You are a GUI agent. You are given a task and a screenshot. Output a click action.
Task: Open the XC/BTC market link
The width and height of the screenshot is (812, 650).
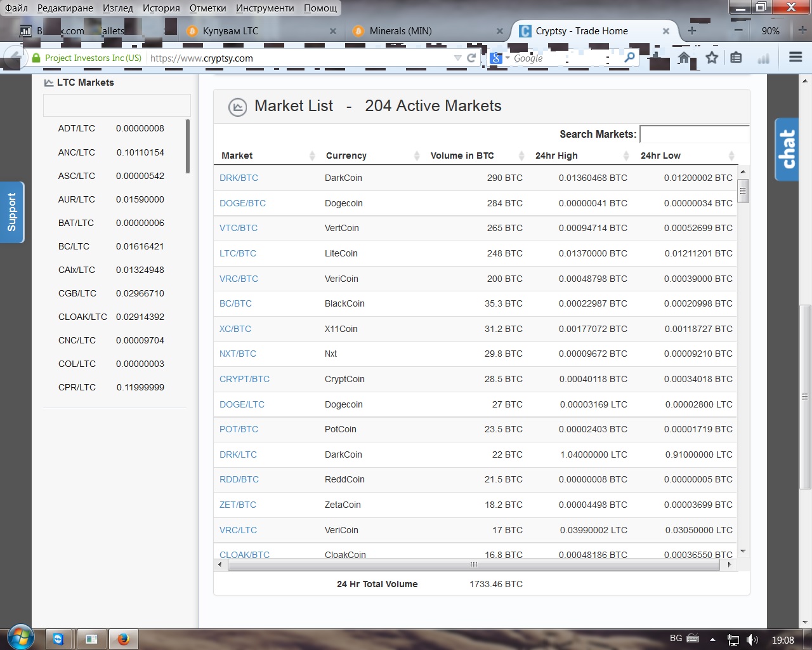pyautogui.click(x=235, y=329)
